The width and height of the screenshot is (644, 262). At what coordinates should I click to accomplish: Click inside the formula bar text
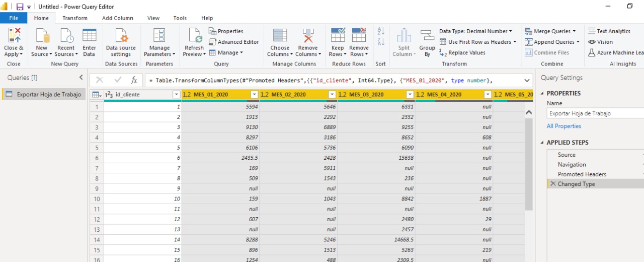[332, 80]
